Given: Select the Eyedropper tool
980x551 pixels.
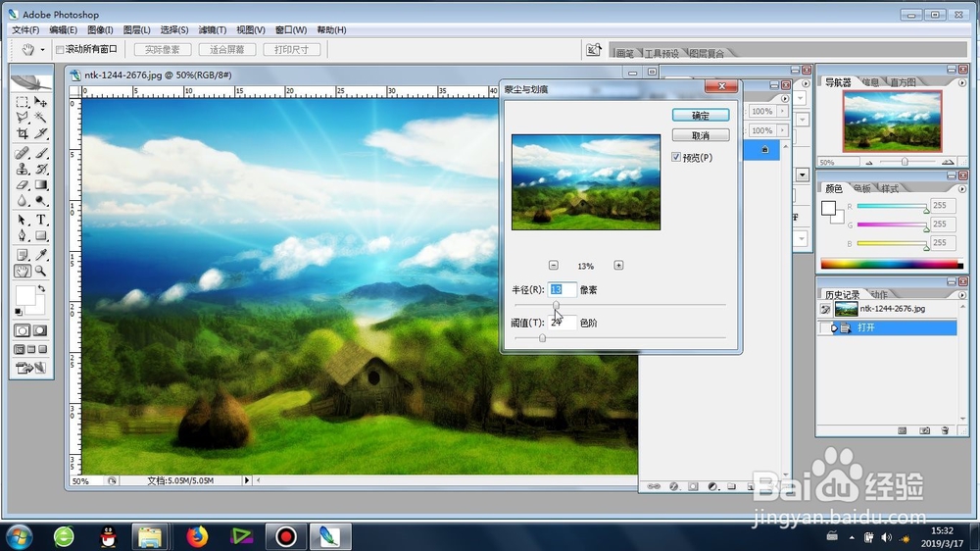Looking at the screenshot, I should coord(40,255).
